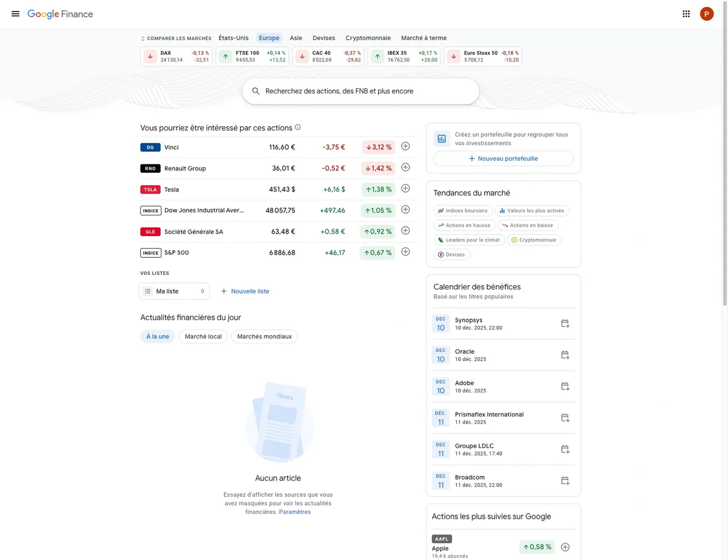This screenshot has height=560, width=728.
Task: Click the info icon beside suggested stocks
Action: pyautogui.click(x=298, y=127)
